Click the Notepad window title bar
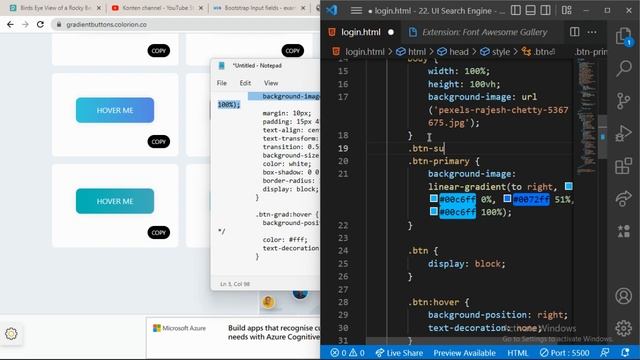The width and height of the screenshot is (640, 360). pyautogui.click(x=265, y=66)
